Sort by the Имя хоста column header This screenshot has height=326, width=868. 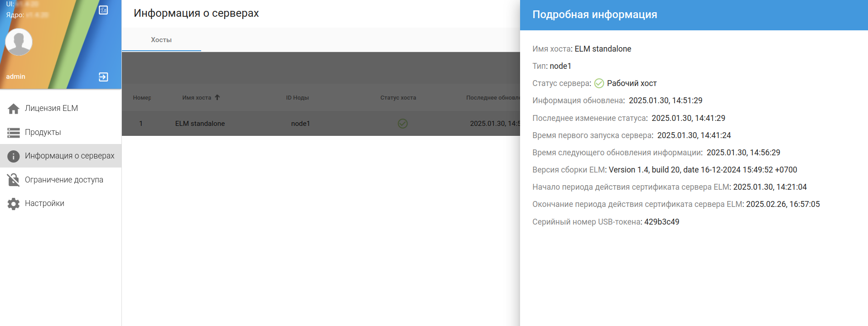click(197, 98)
